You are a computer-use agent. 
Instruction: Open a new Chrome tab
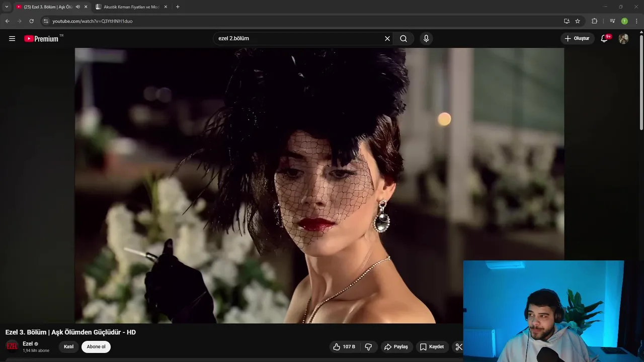coord(178,7)
